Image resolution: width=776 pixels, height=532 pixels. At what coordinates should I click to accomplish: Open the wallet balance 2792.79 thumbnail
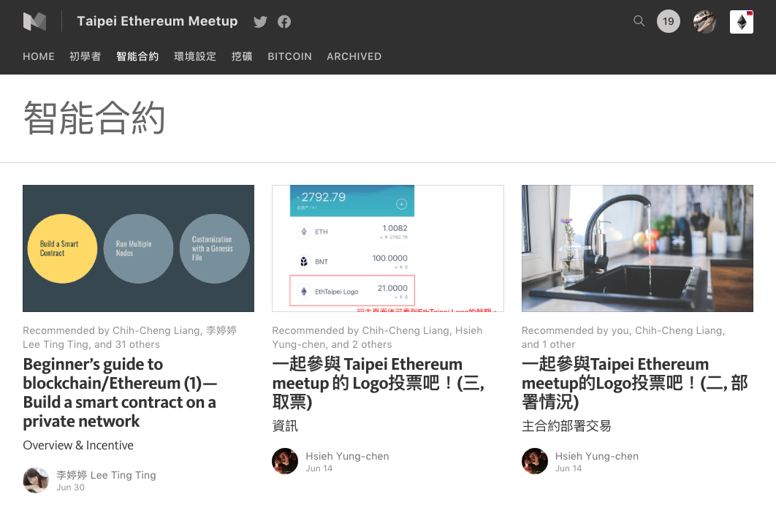pyautogui.click(x=388, y=248)
